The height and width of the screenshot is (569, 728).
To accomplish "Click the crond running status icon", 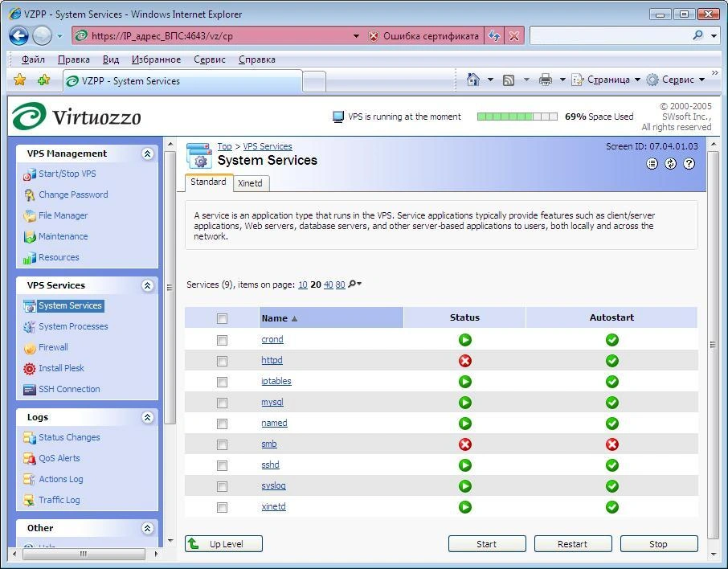I will click(x=464, y=339).
